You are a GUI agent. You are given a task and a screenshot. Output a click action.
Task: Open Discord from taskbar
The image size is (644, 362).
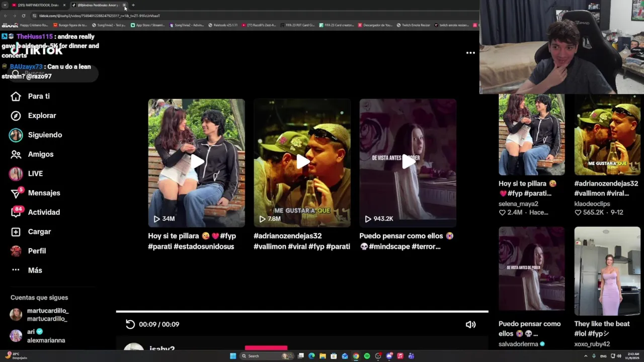[389, 356]
